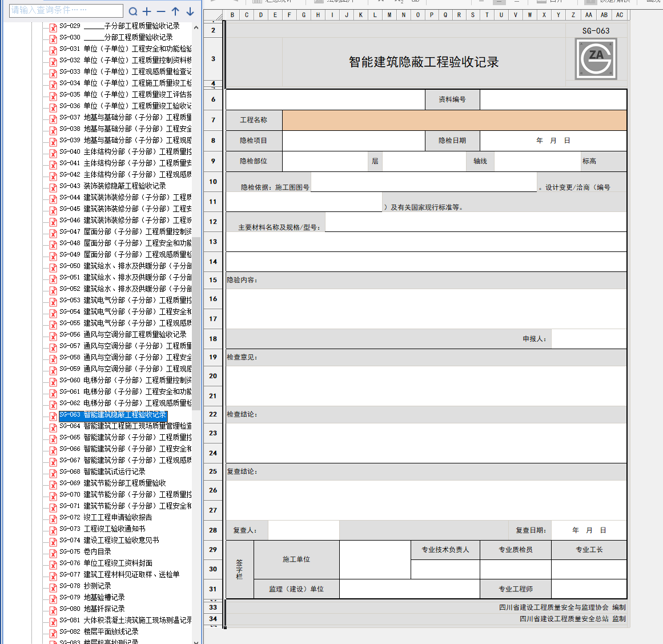Click the select-all corner of the sheet
Viewport: 663px width, 644px height.
pos(214,15)
